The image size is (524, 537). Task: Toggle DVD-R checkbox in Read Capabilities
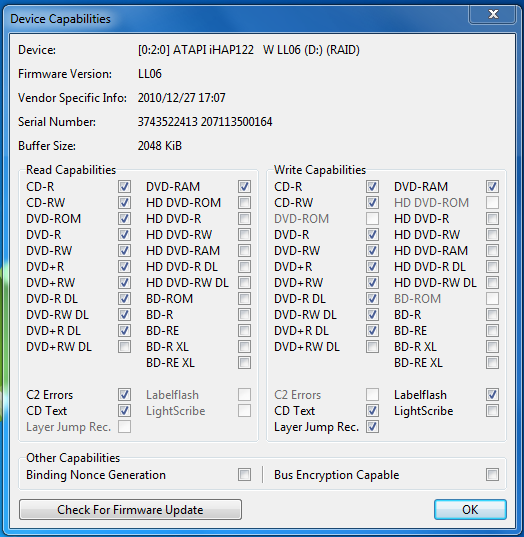point(124,235)
